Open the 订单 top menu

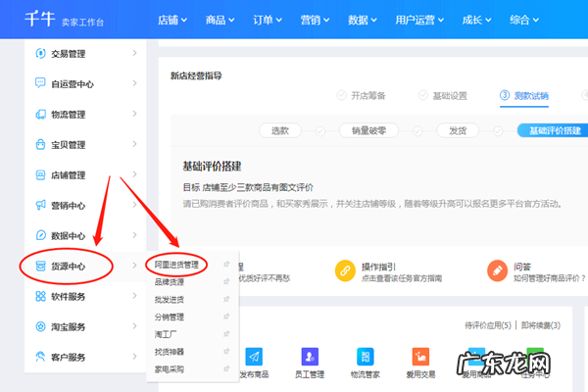[x=268, y=20]
